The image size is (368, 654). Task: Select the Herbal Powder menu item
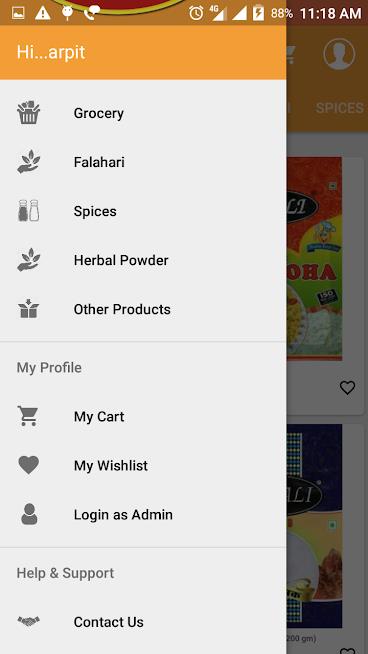(143, 260)
